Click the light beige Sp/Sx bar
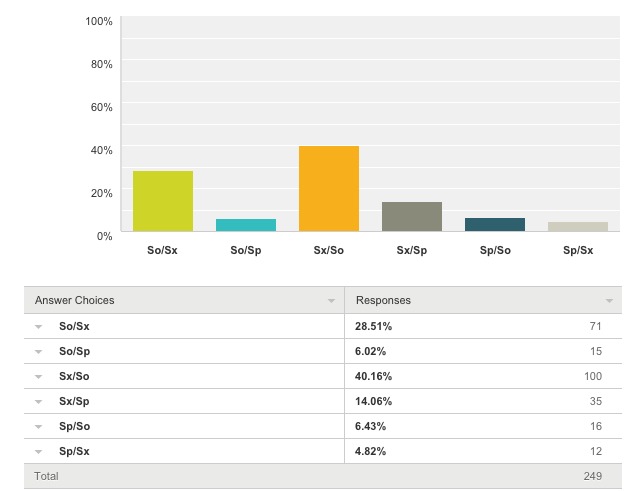 tap(578, 227)
